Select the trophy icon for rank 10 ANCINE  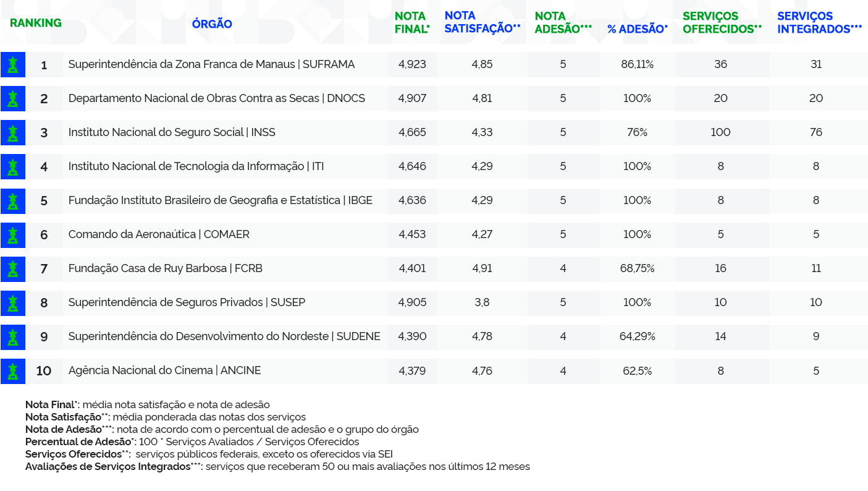(13, 370)
